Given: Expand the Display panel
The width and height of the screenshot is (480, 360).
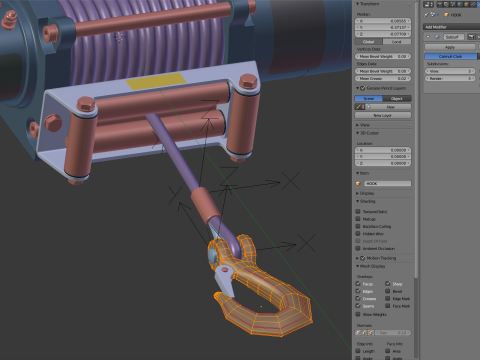Looking at the screenshot, I should coord(357,193).
